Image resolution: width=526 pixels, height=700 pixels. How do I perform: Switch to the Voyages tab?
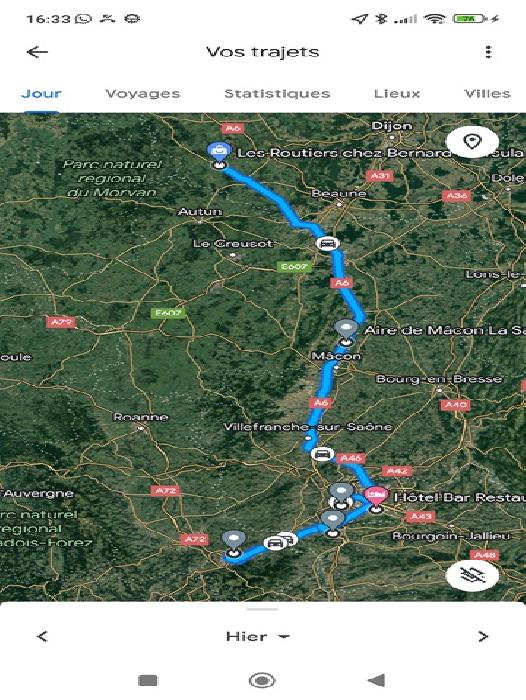(x=143, y=94)
